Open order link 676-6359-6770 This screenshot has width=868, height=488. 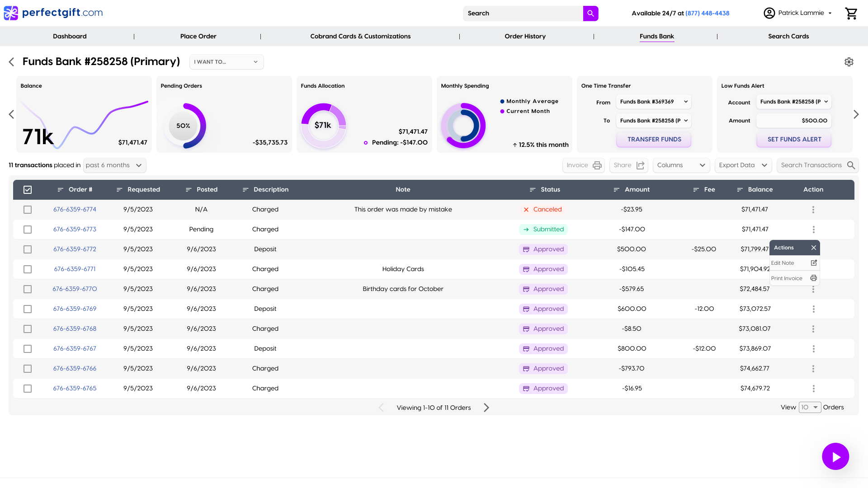tap(75, 289)
